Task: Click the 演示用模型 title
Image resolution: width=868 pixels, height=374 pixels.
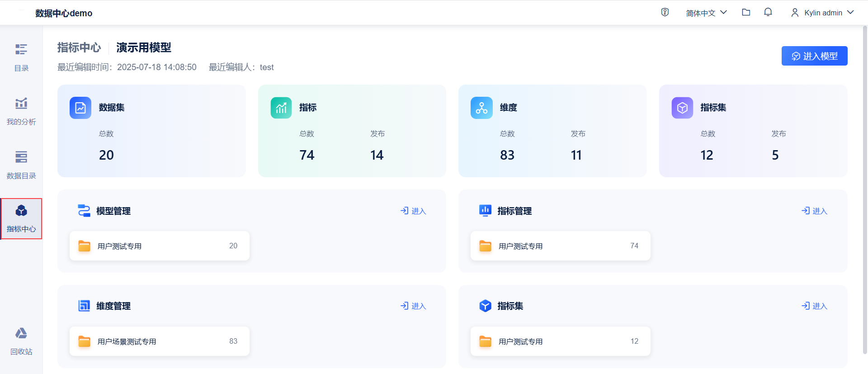Action: [144, 47]
